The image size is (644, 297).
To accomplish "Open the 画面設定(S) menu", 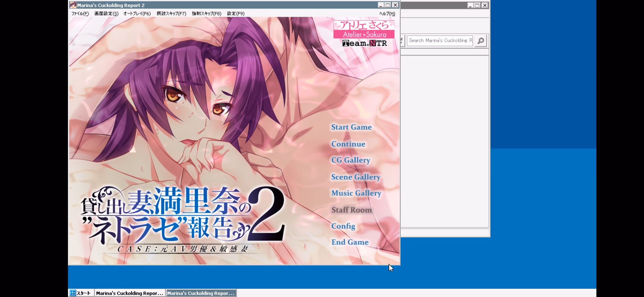I will point(106,13).
